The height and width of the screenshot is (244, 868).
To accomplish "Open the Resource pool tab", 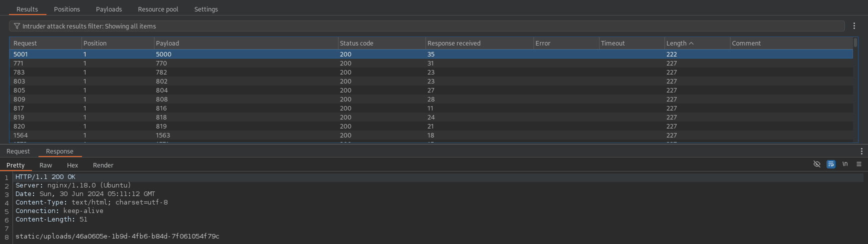I will pos(158,9).
